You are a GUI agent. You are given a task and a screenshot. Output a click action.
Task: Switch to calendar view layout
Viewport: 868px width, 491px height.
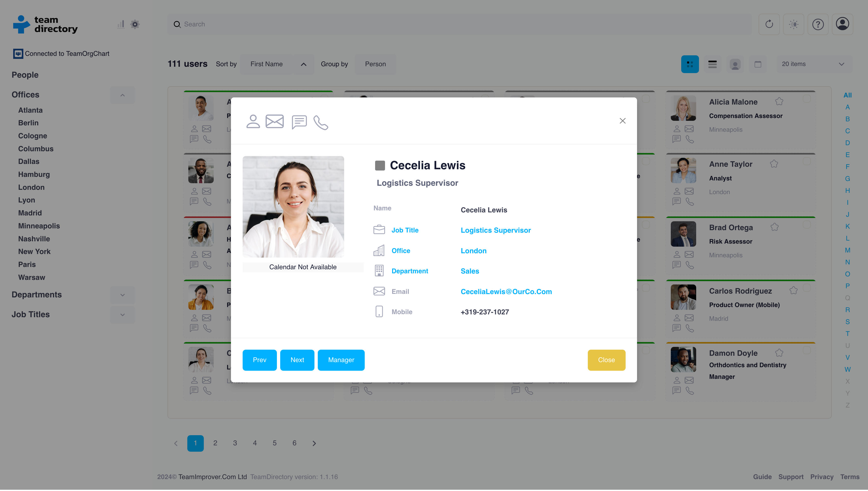(758, 64)
